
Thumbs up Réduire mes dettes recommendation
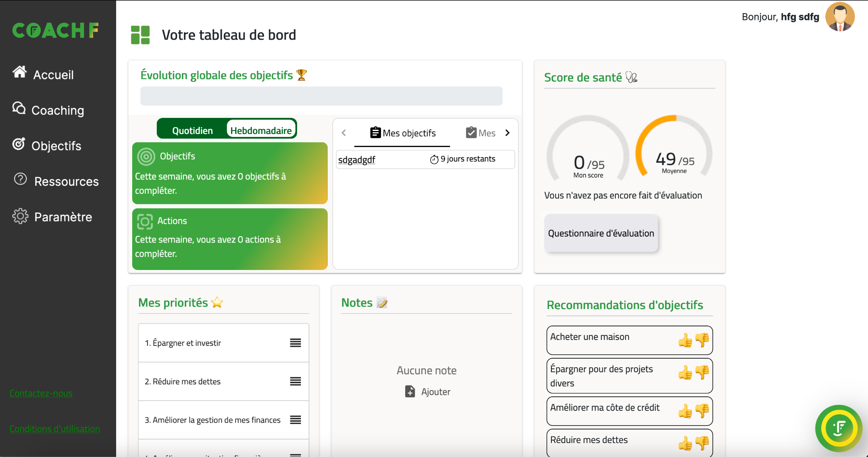pyautogui.click(x=685, y=443)
